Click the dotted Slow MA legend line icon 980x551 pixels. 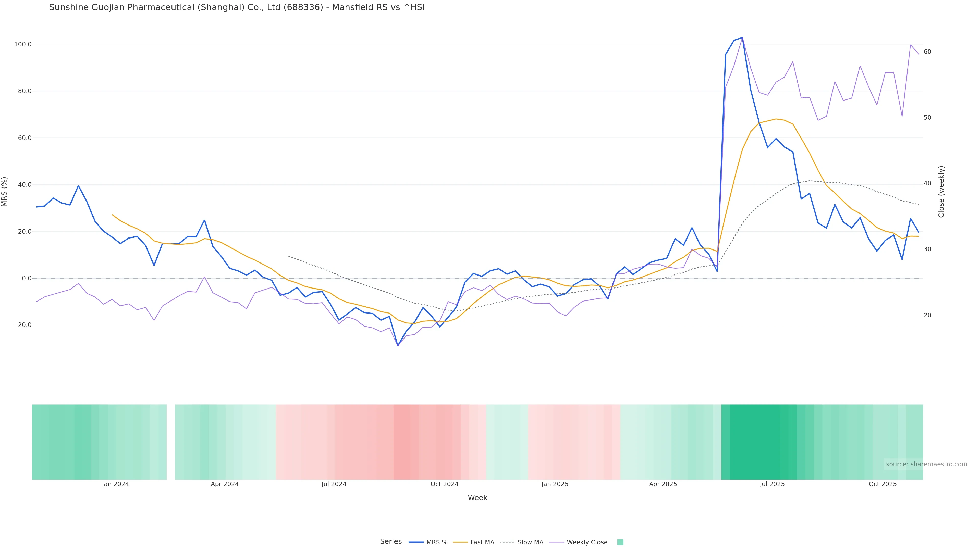pyautogui.click(x=507, y=542)
